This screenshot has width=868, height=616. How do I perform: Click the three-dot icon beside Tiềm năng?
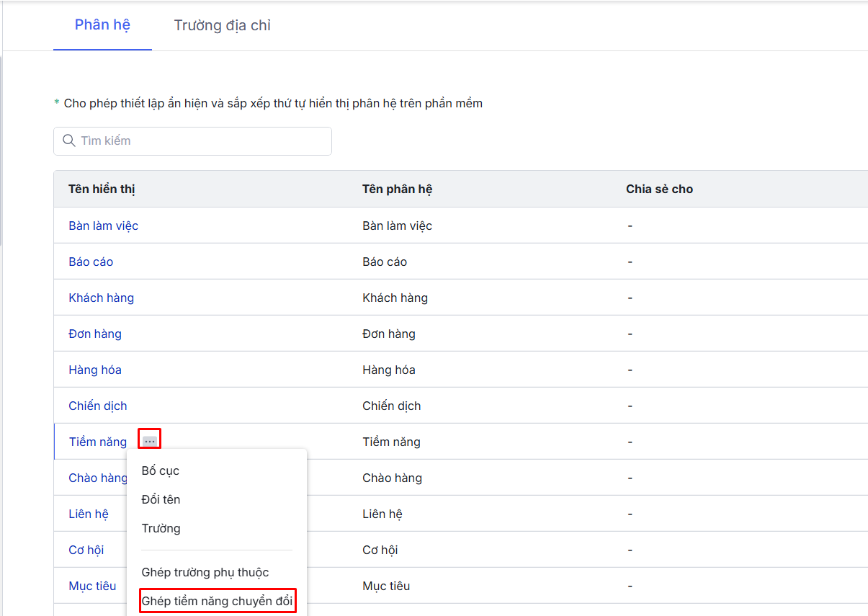[x=149, y=441]
